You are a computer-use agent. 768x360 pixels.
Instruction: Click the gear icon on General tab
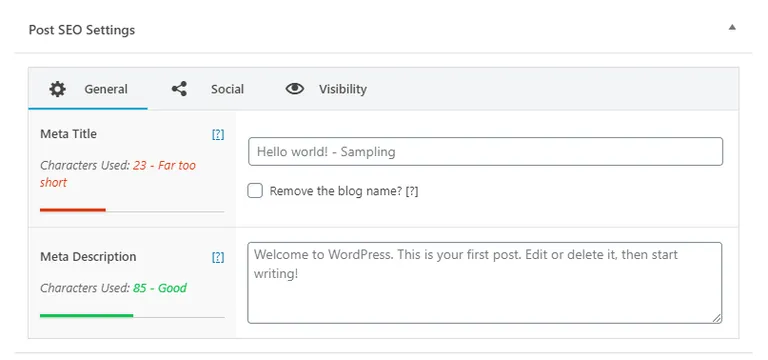[x=58, y=89]
